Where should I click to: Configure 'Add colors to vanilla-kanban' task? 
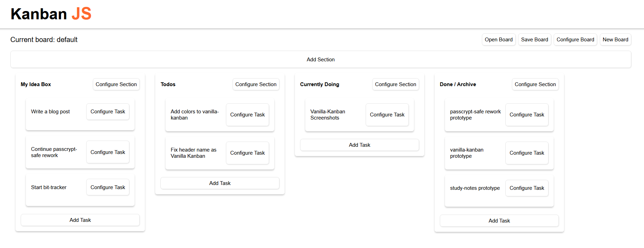point(247,115)
